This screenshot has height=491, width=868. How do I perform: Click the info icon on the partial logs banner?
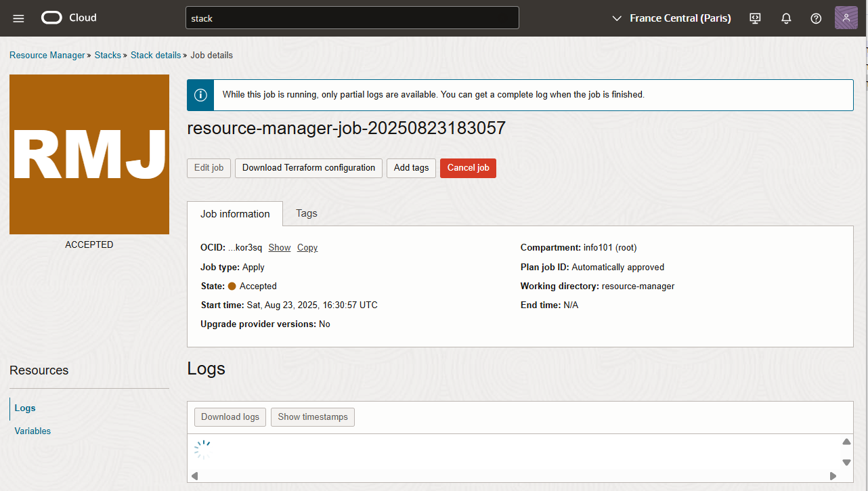[x=200, y=95]
